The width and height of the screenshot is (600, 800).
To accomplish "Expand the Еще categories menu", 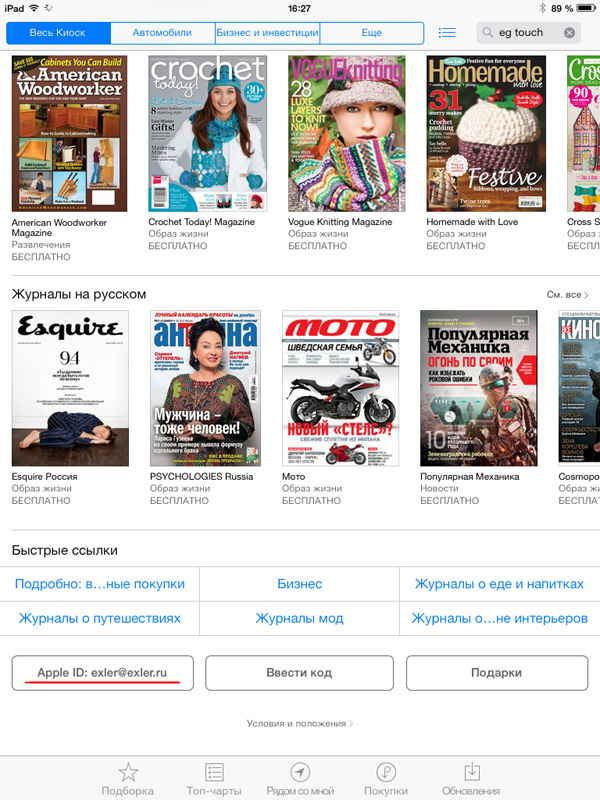I will pos(371,33).
